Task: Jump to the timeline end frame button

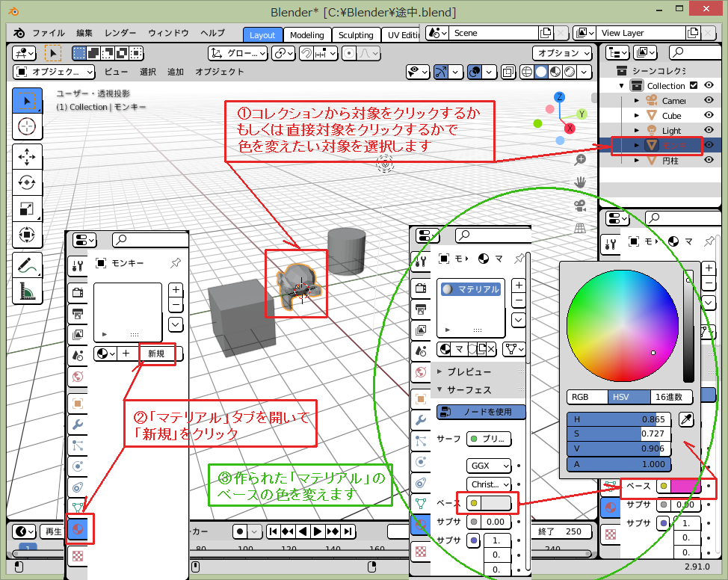Action: coord(348,531)
